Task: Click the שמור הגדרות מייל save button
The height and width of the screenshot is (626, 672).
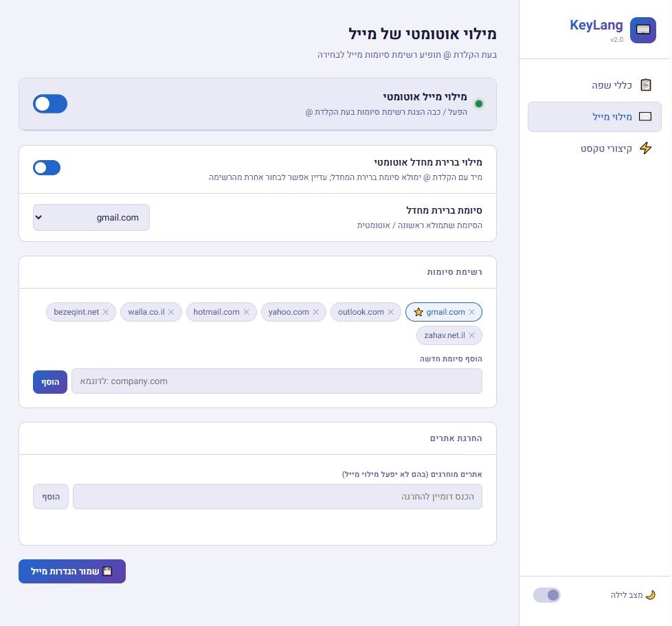Action: point(72,571)
